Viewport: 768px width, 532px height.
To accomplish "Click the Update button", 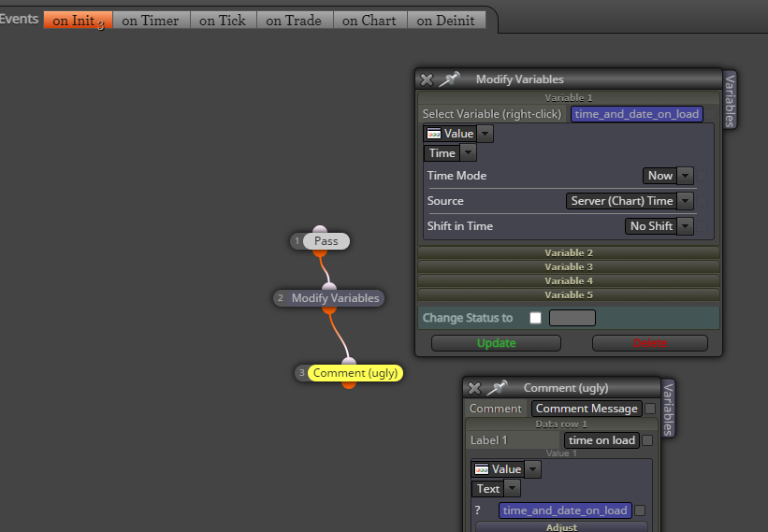I will 496,343.
